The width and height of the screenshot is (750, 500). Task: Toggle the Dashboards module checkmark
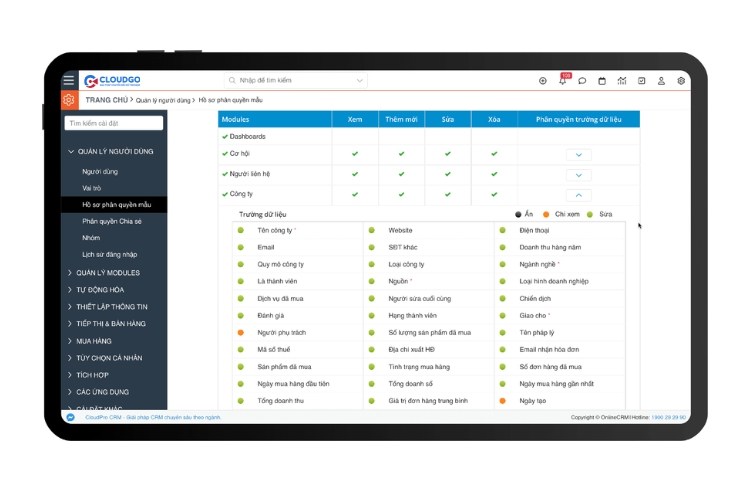pos(225,136)
